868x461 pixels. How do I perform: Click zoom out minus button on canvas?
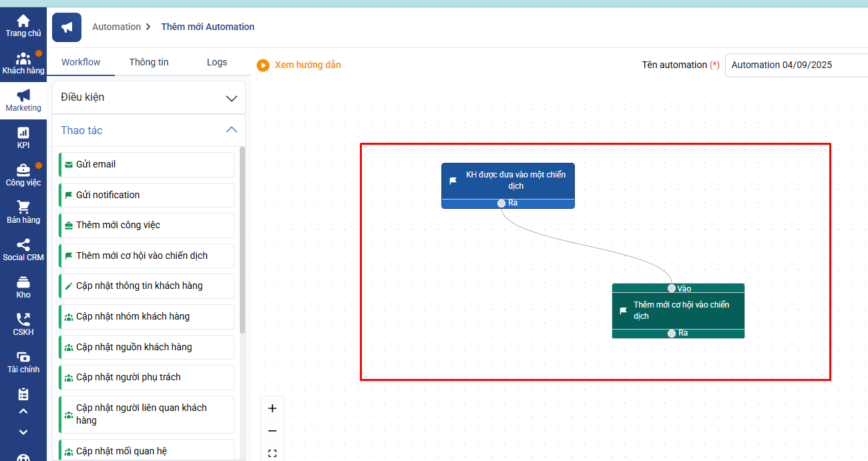[272, 431]
